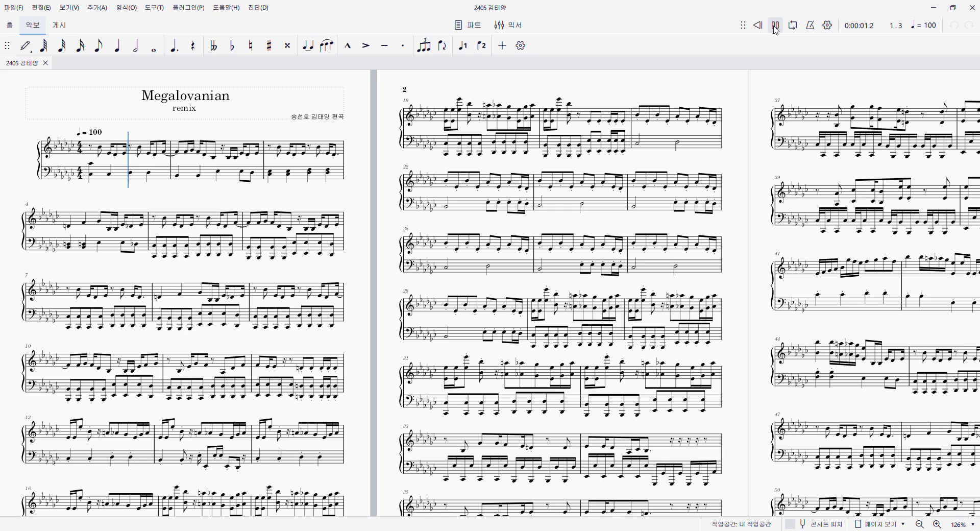Apply sharp accidental
This screenshot has width=980, height=531.
[x=268, y=45]
